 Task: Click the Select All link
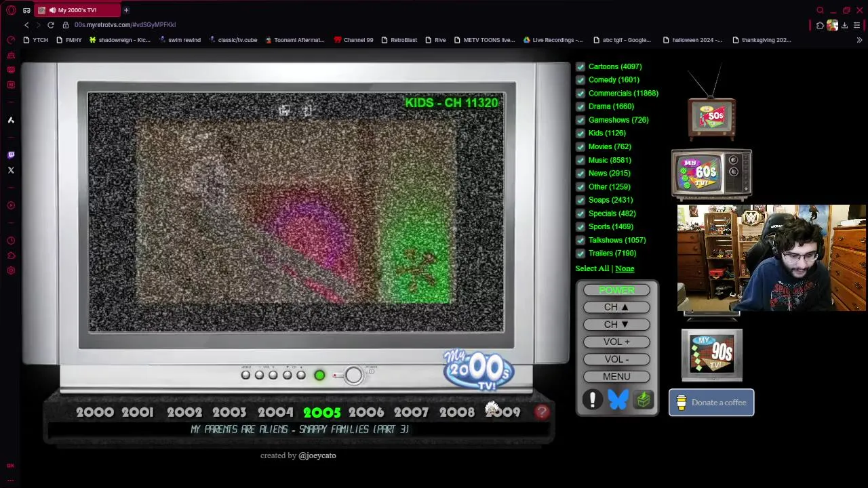tap(592, 268)
